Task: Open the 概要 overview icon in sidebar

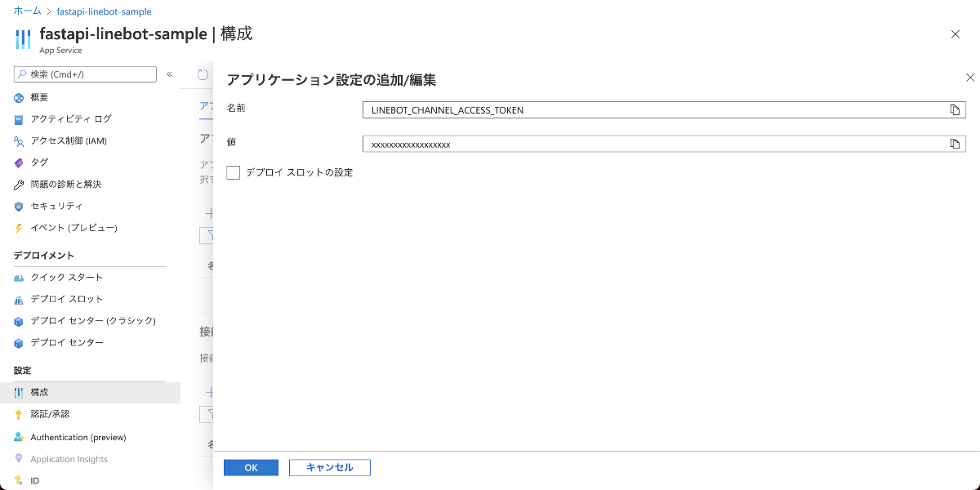Action: (19, 97)
